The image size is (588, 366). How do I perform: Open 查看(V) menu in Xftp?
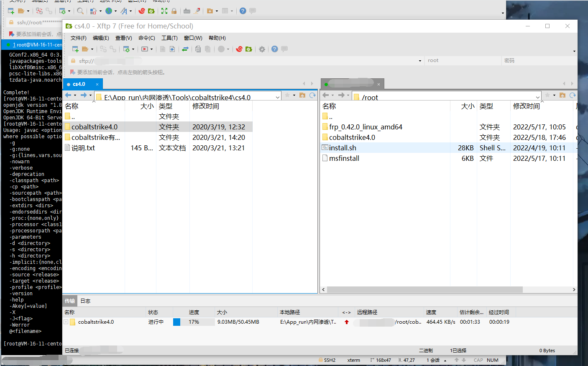(x=124, y=38)
